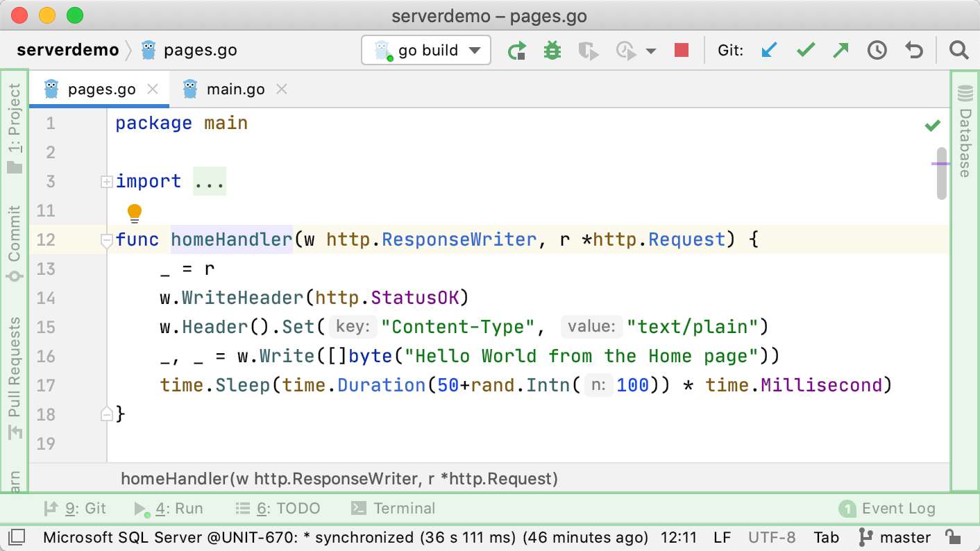Stop the running process with red square
The height and width of the screenshot is (551, 980).
click(682, 51)
